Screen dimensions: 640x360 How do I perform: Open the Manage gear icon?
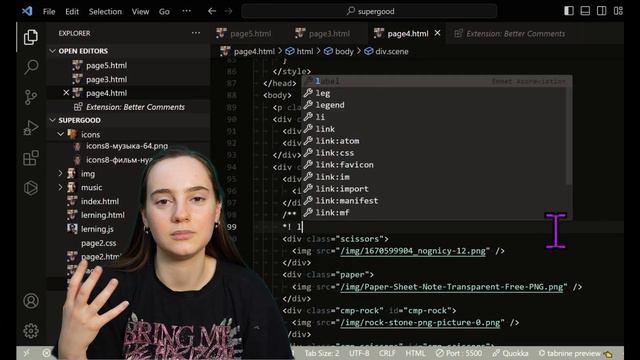[31, 331]
